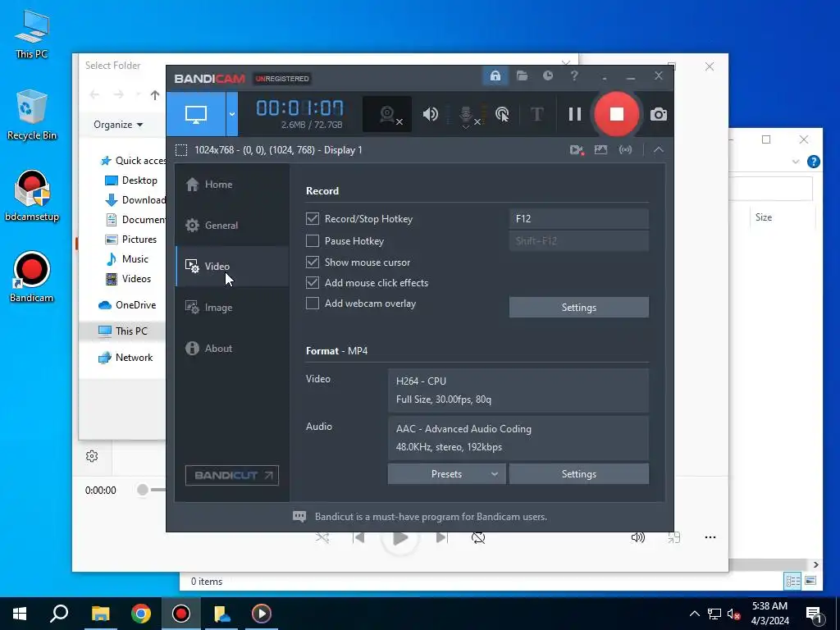Screen dimensions: 840x630
Task: Click the lock icon in Bandicam title bar
Action: pyautogui.click(x=495, y=76)
